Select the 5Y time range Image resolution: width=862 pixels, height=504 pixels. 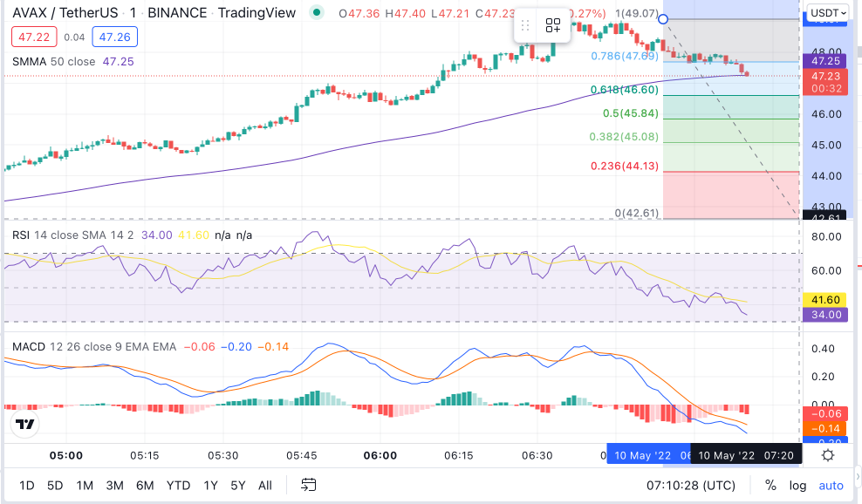point(237,486)
